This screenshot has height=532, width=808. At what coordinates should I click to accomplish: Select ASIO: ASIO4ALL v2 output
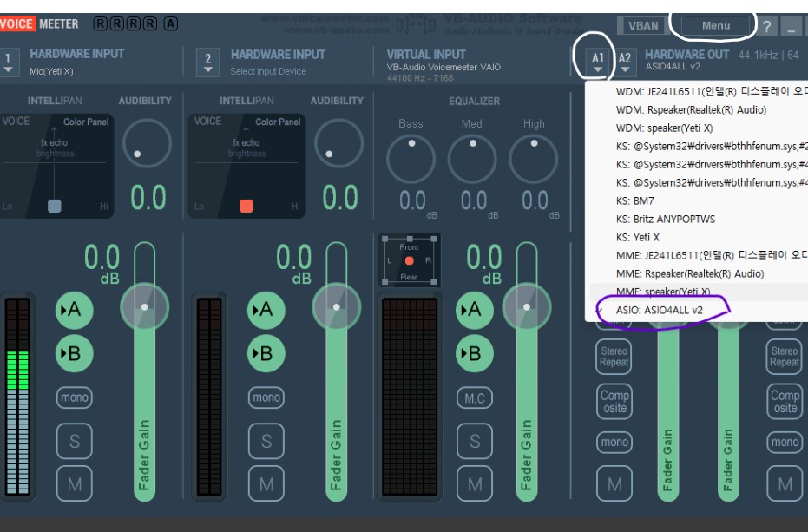tap(659, 310)
